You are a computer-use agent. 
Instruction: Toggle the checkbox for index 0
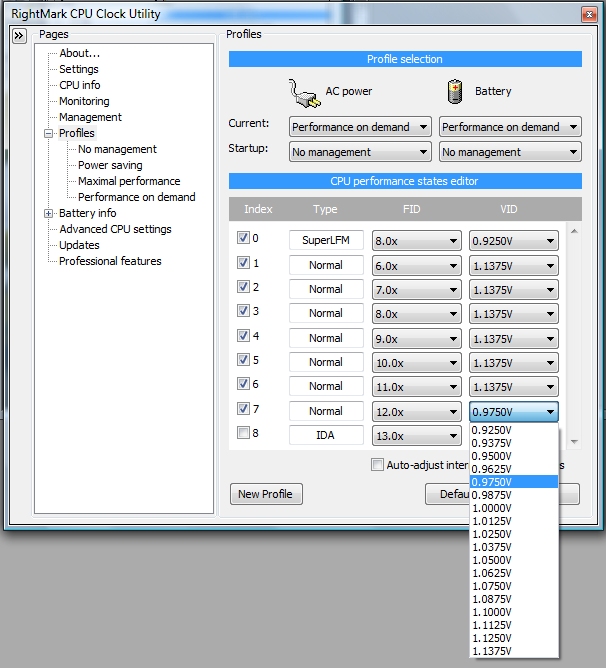click(243, 238)
